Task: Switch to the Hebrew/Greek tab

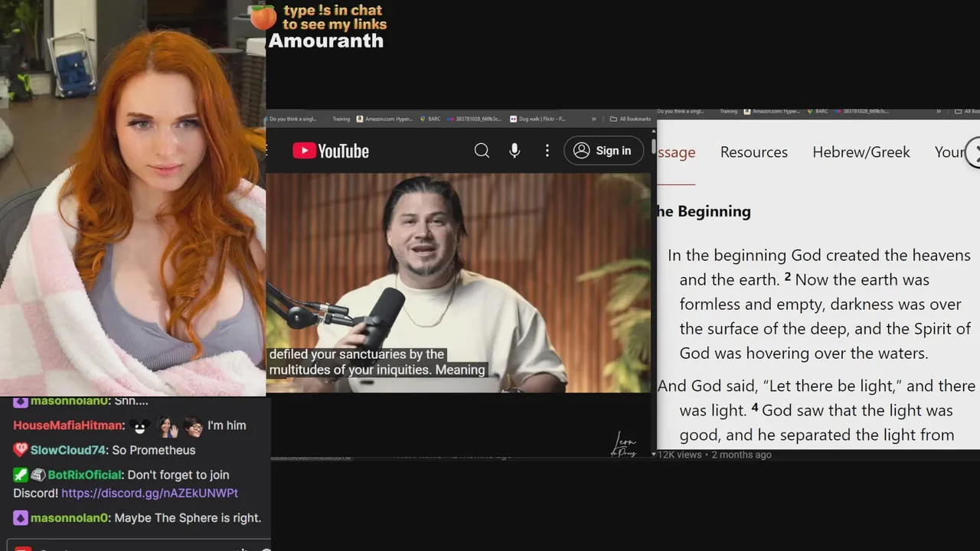Action: [x=861, y=152]
